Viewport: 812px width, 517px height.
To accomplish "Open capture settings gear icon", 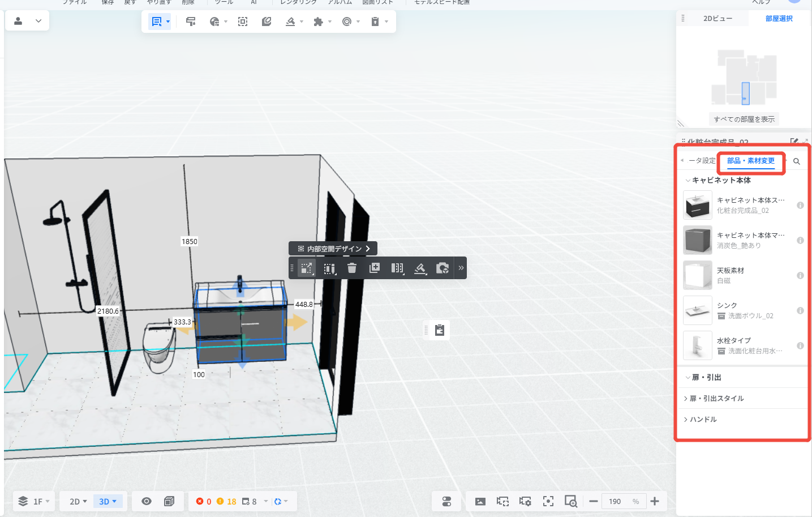I will [525, 501].
